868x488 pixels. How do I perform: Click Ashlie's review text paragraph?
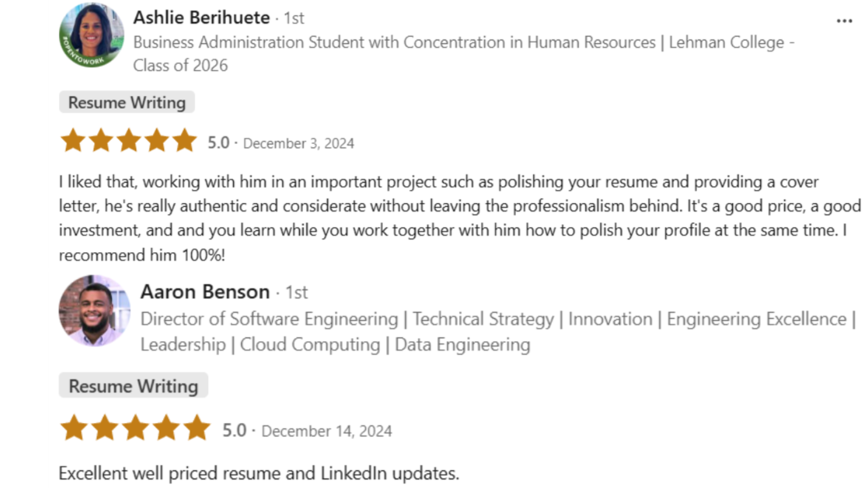(460, 218)
